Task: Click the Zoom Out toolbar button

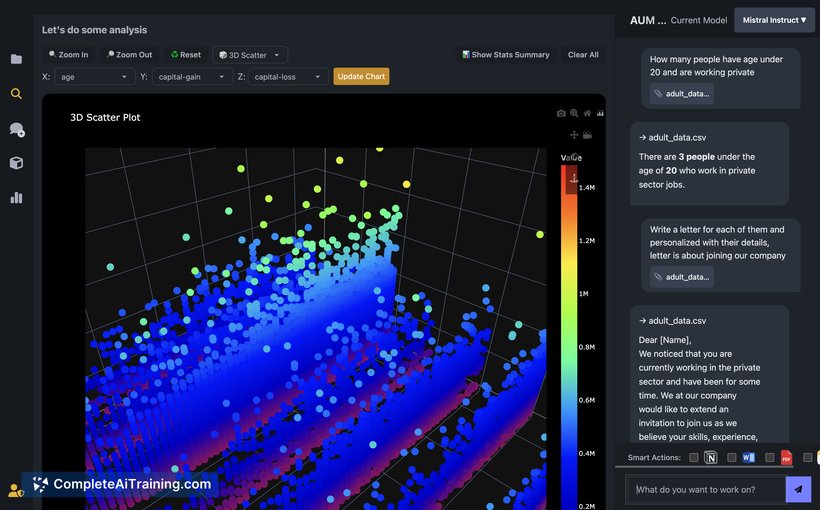Action: point(130,54)
